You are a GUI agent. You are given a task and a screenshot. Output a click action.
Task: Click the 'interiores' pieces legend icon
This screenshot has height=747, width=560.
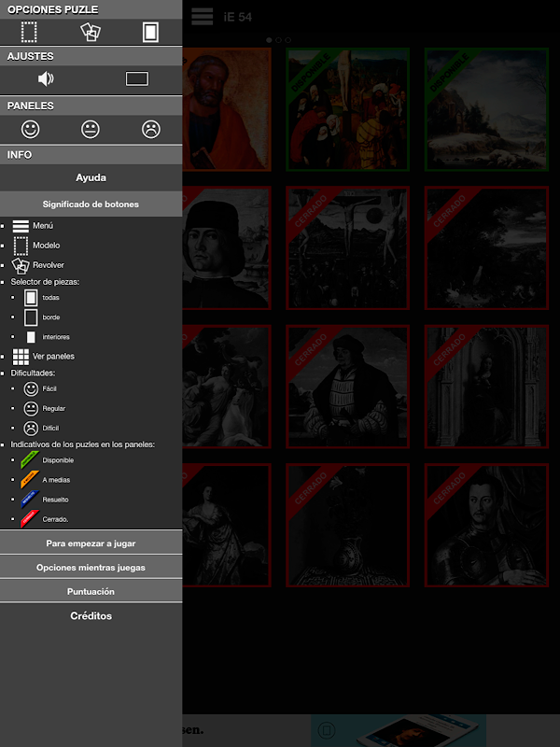(x=31, y=337)
